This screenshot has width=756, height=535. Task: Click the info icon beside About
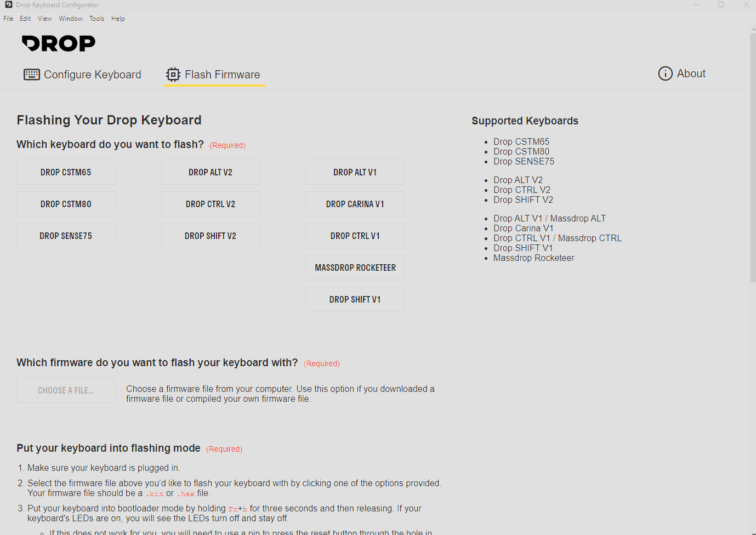(x=665, y=73)
